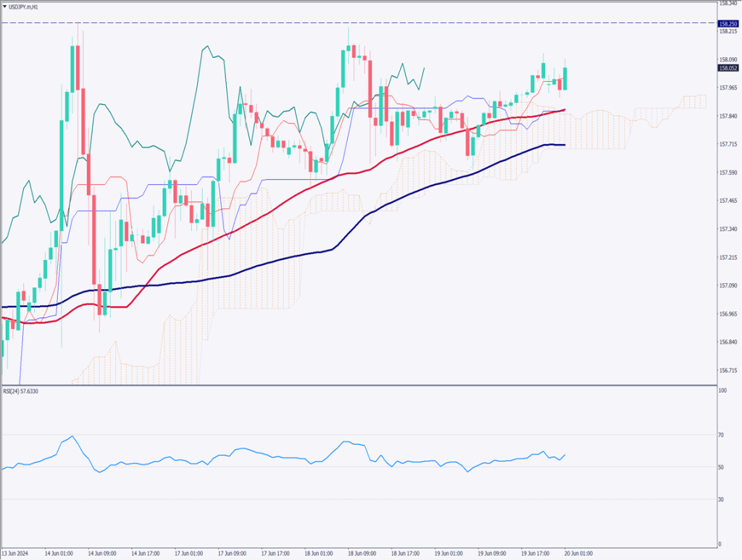Click the current price tag 158.052
Viewport: 742px width, 560px height.
click(728, 69)
